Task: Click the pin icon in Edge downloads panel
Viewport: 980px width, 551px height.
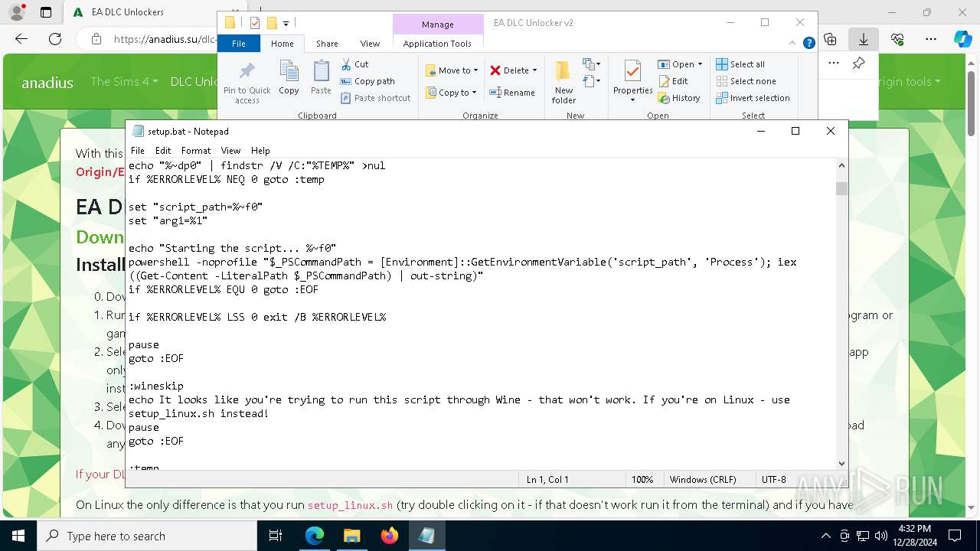Action: [x=858, y=64]
